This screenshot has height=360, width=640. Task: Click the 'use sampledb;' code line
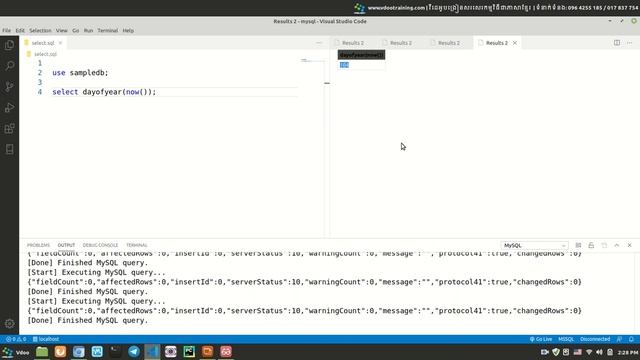tap(80, 73)
